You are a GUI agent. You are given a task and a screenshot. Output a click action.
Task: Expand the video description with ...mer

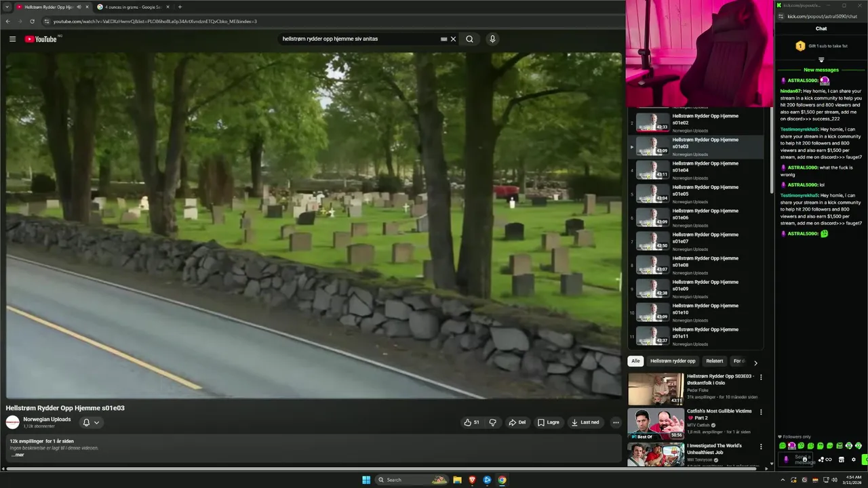point(17,455)
